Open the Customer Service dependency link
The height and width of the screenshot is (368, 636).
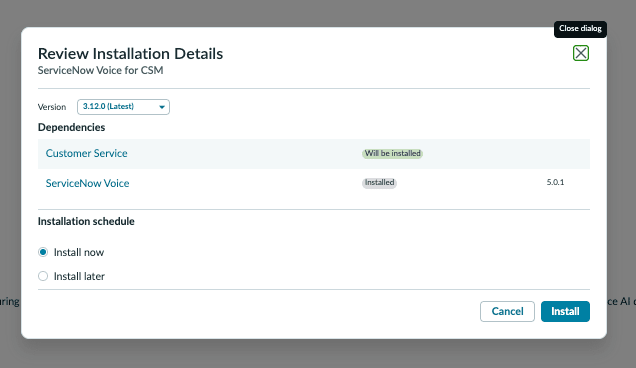86,153
